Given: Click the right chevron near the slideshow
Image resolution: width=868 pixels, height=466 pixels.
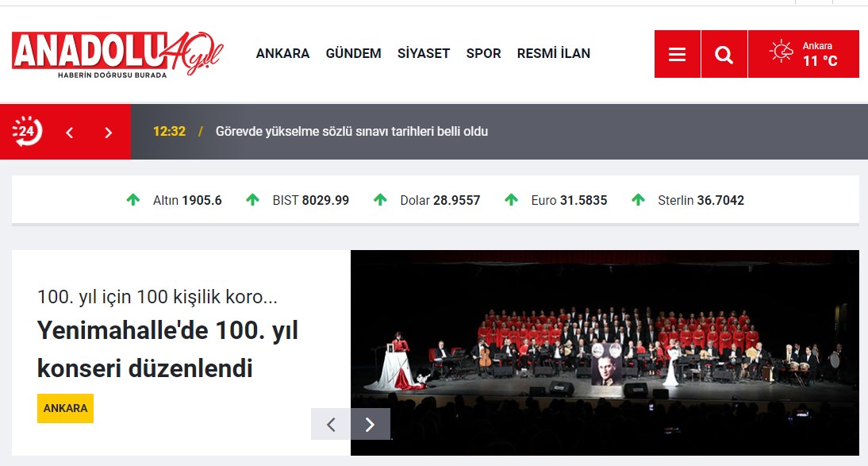Looking at the screenshot, I should (x=370, y=424).
